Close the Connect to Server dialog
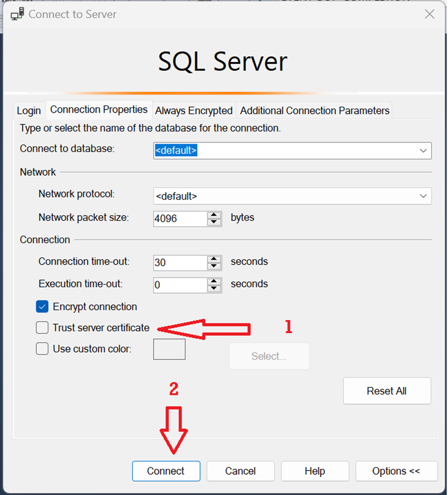Viewport: 448px width, 495px height. pyautogui.click(x=430, y=14)
